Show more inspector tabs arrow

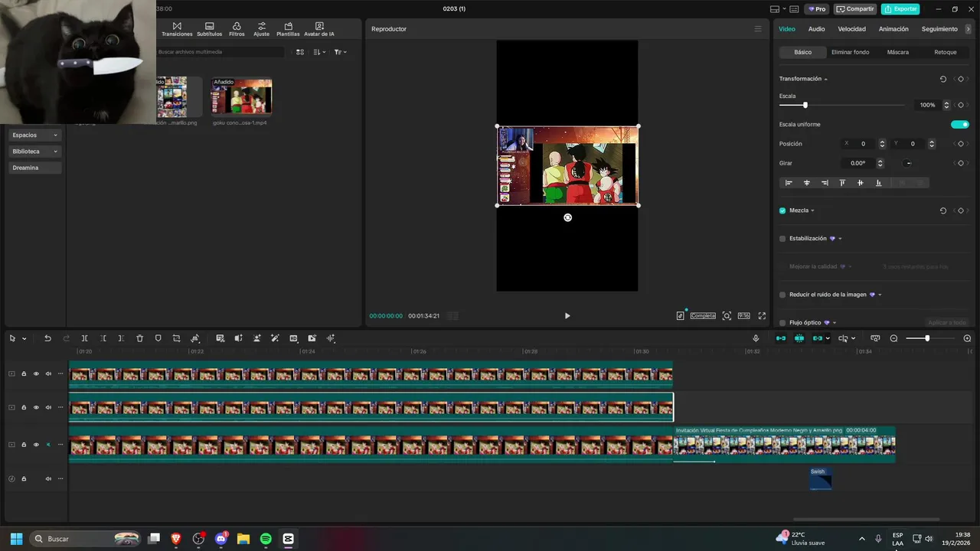point(969,29)
